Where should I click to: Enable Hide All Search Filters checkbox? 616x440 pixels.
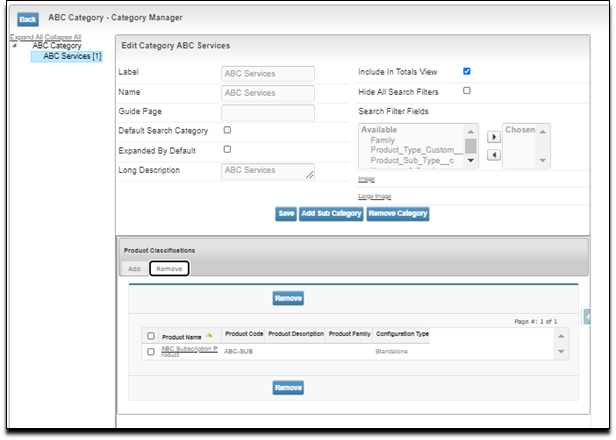[467, 91]
